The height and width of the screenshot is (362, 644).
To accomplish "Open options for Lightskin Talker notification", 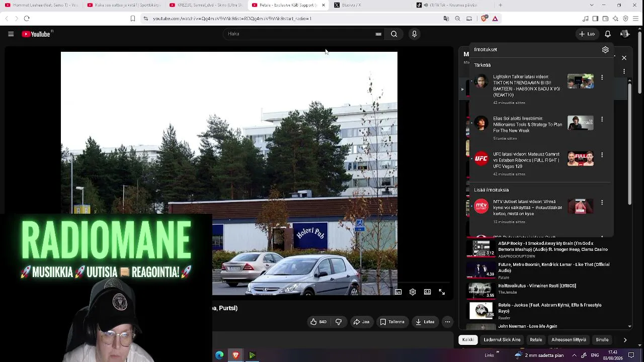I will pos(602,77).
